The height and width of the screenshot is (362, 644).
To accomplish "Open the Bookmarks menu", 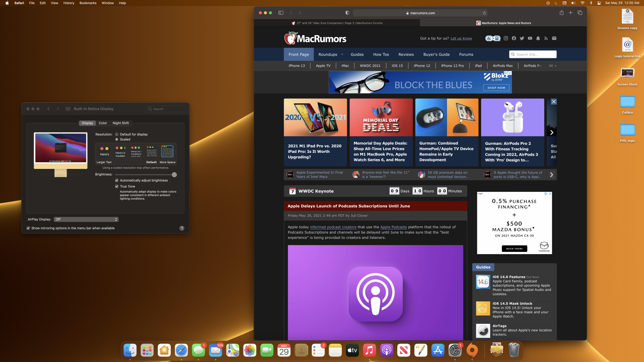I will 88,3.
